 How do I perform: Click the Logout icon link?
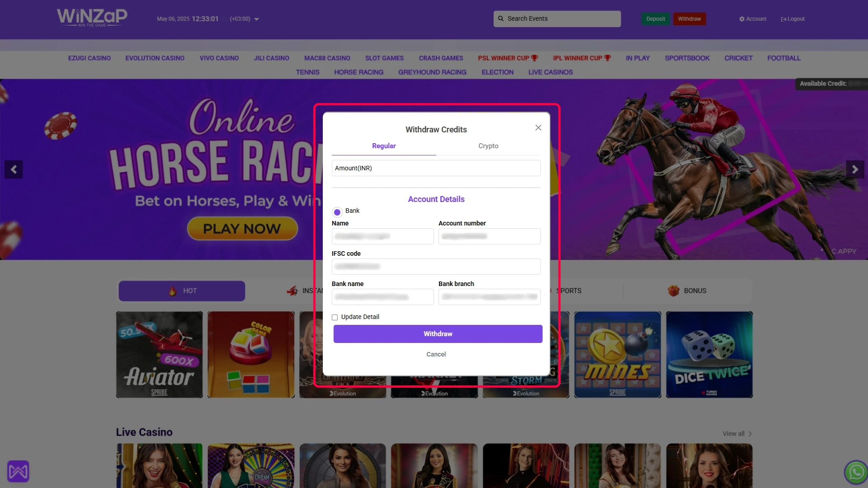pyautogui.click(x=783, y=19)
